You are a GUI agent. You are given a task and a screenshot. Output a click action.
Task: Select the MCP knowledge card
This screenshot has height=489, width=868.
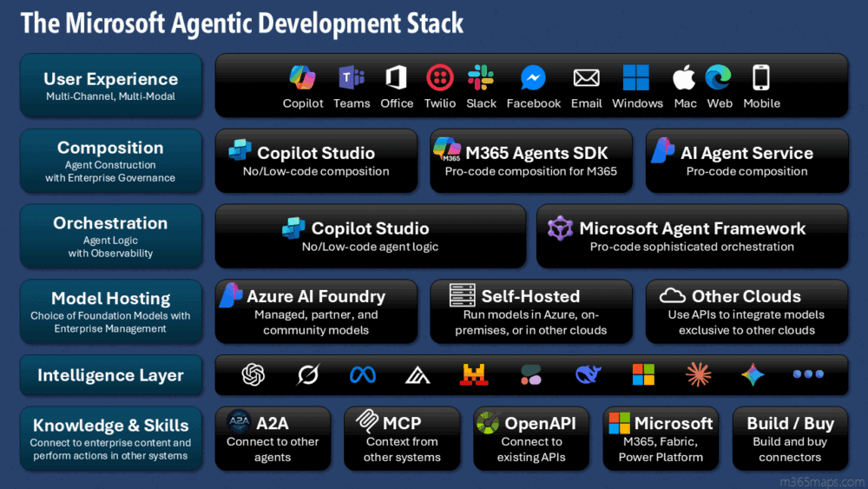tap(402, 439)
